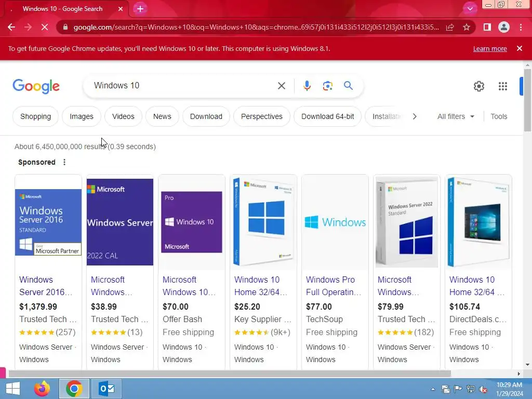Filter results by Shopping
Viewport: 532px width, 399px height.
(36, 116)
